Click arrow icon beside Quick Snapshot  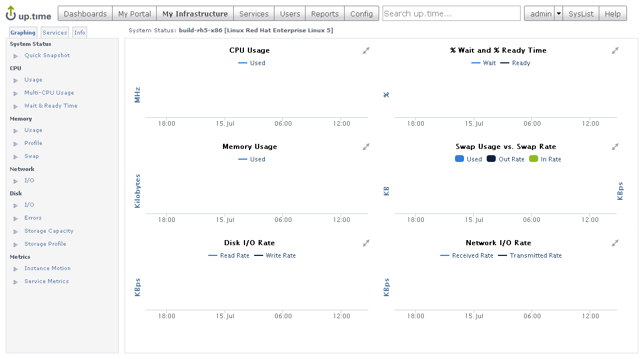(x=16, y=56)
